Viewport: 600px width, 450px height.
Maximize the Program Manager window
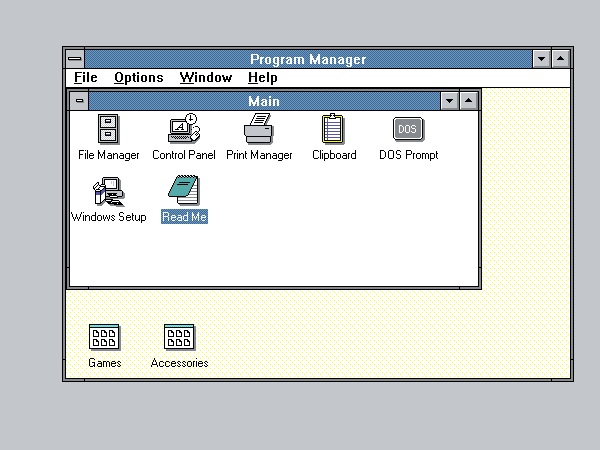click(x=561, y=59)
